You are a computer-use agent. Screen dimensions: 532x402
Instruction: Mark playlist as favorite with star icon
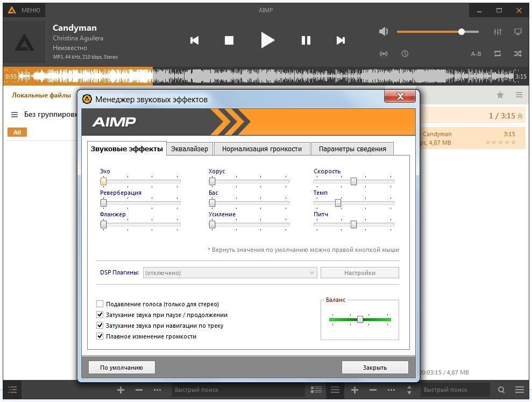click(500, 95)
